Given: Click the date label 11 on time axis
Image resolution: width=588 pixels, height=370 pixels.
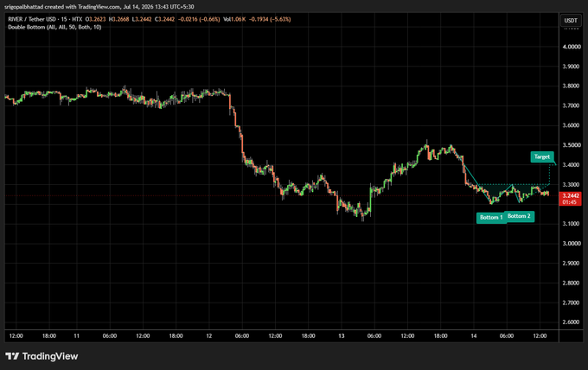Looking at the screenshot, I should point(76,336).
